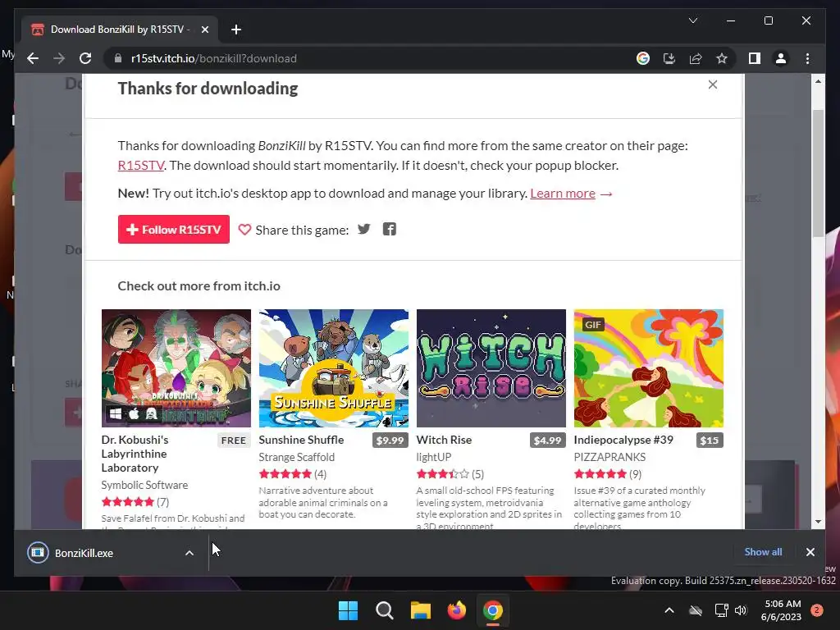This screenshot has width=840, height=630.
Task: Click the browser back arrow
Action: [x=33, y=58]
